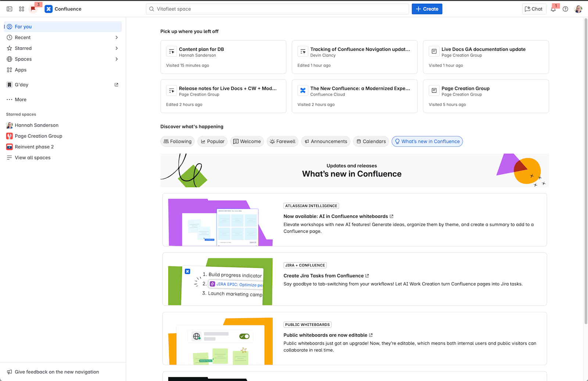The height and width of the screenshot is (381, 588).
Task: Open the app switcher grid icon
Action: pos(22,9)
